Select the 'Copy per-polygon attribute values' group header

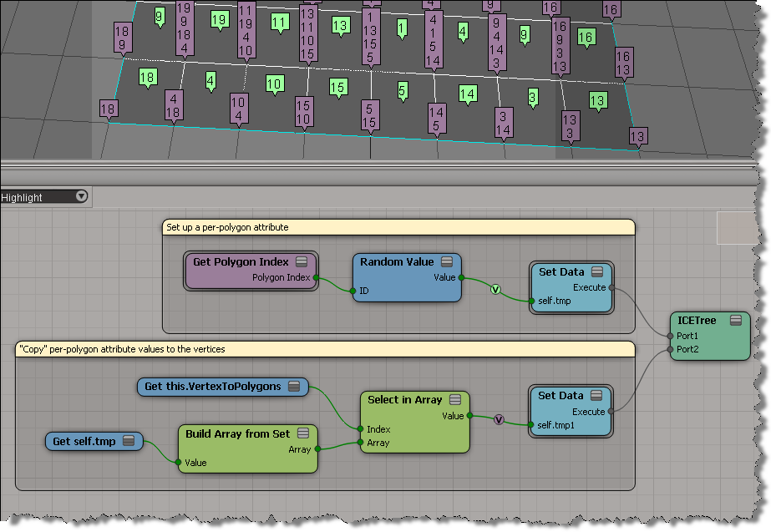tap(326, 349)
